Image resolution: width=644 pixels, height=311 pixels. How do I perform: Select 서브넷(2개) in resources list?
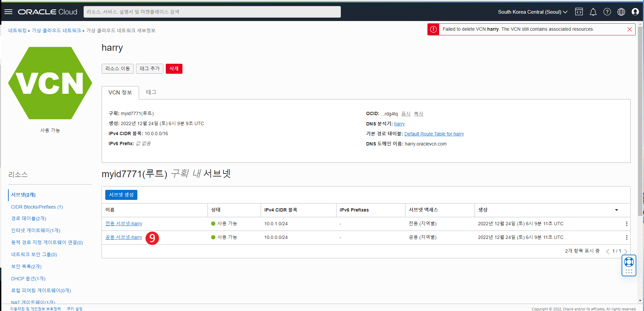pos(23,195)
